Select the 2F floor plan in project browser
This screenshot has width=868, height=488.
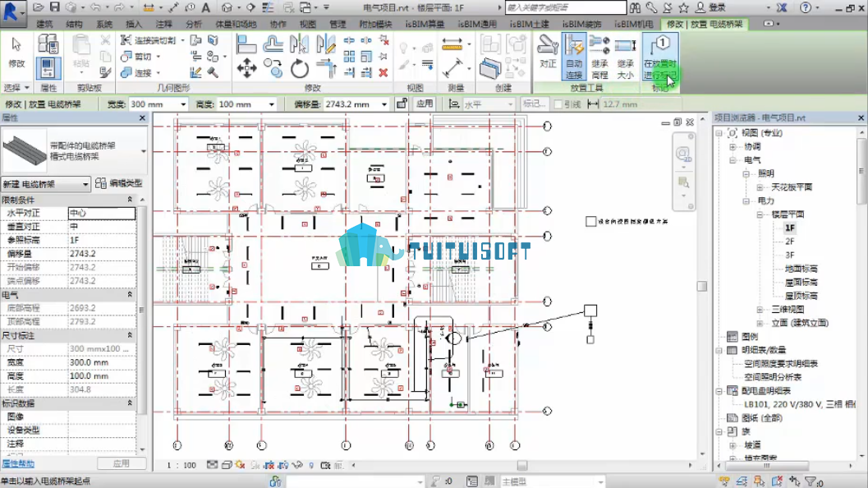click(x=789, y=241)
